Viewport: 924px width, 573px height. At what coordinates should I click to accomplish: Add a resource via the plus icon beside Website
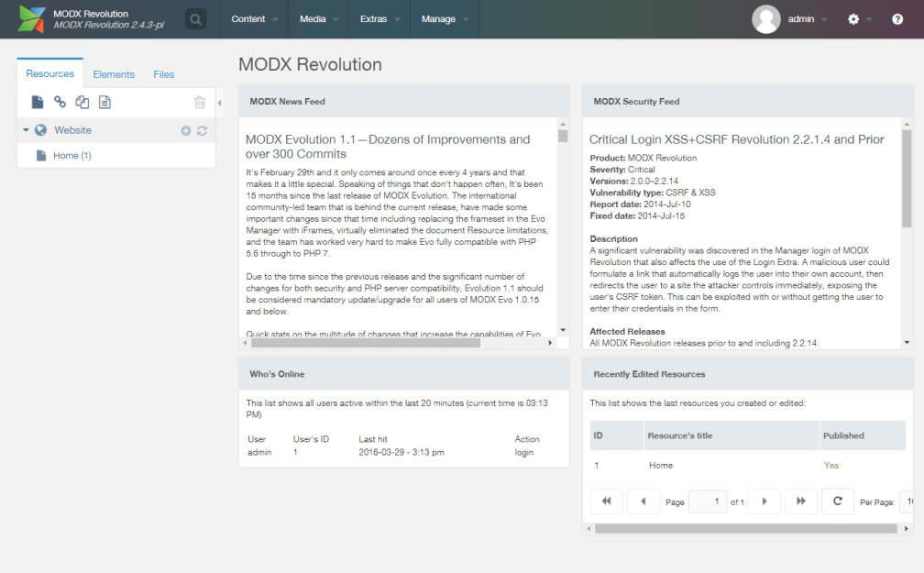(x=185, y=131)
